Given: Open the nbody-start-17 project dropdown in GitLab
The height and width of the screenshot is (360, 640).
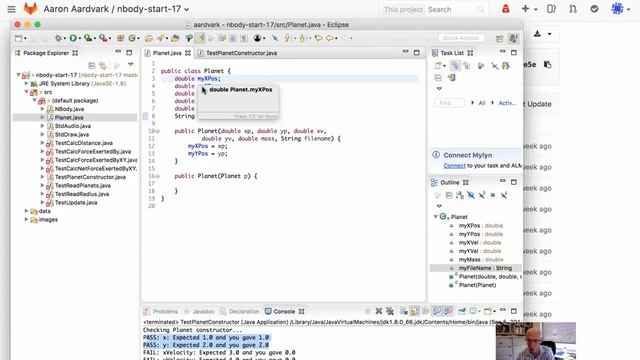Looking at the screenshot, I should pyautogui.click(x=187, y=9).
